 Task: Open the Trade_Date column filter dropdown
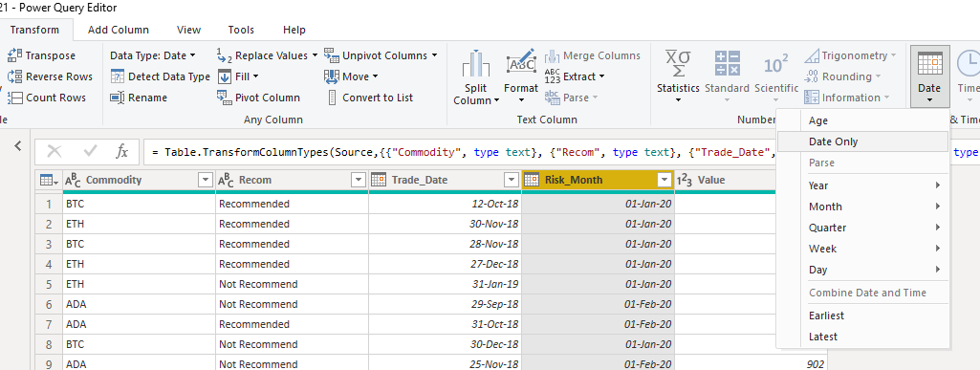512,180
